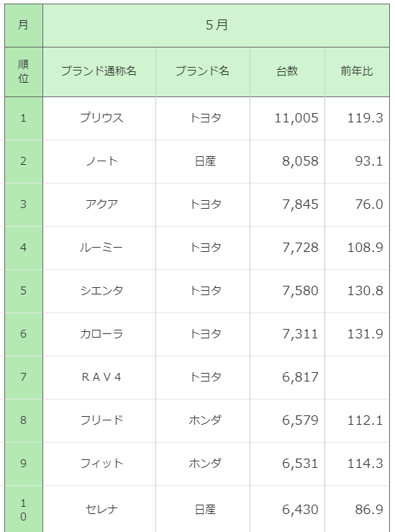The height and width of the screenshot is (532, 395).
Task: Click the 11,005 units value
Action: point(296,118)
